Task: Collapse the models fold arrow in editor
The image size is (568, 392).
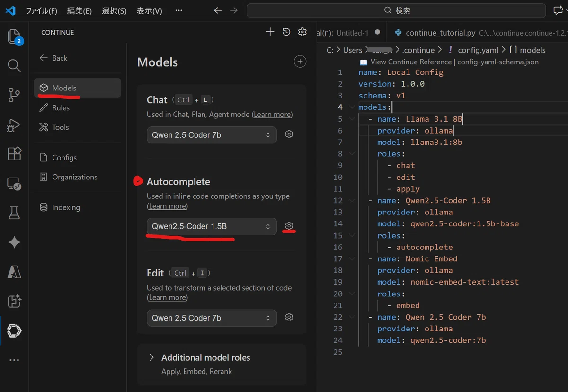Action: pos(352,107)
